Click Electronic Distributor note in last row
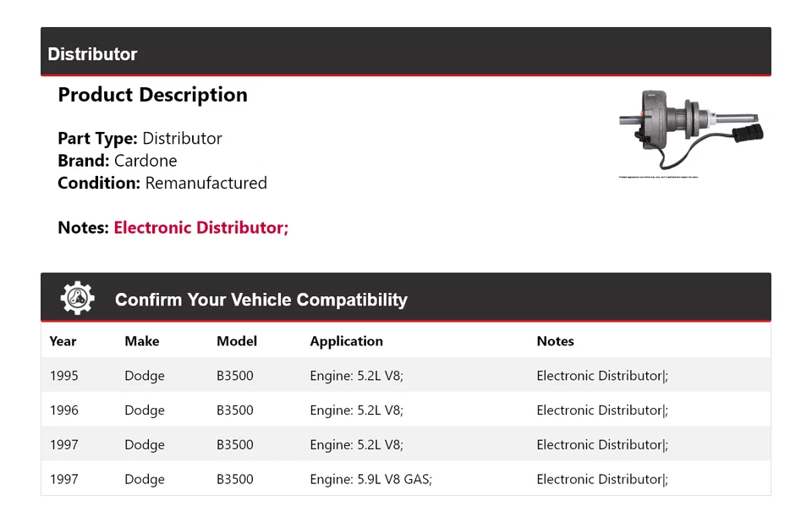 point(601,479)
